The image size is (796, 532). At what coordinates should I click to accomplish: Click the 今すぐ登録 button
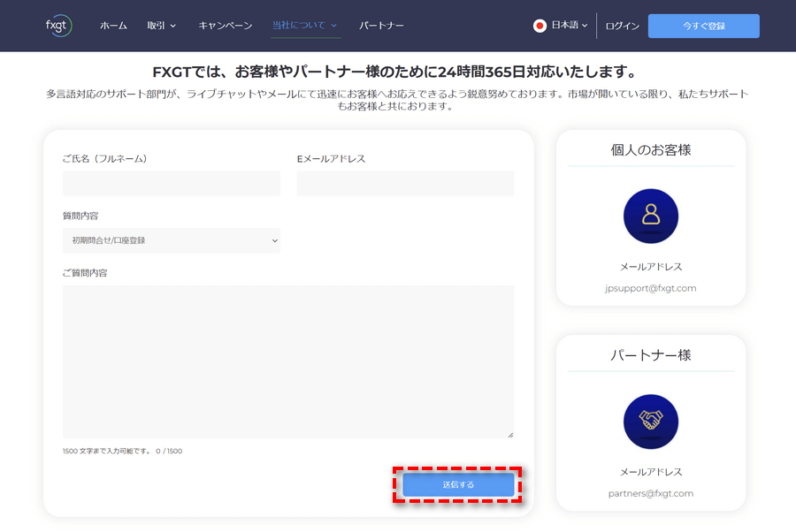[704, 26]
